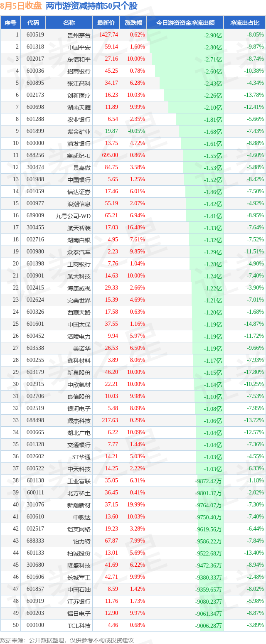Click the 北方稀土 stock name
266x644 pixels.
pos(79,493)
